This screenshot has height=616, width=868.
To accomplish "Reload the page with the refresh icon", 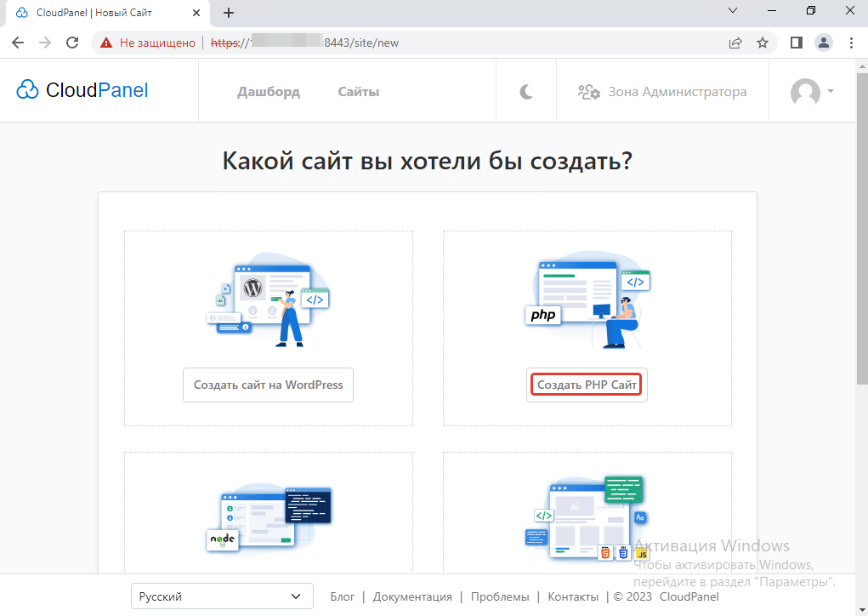I will point(72,43).
